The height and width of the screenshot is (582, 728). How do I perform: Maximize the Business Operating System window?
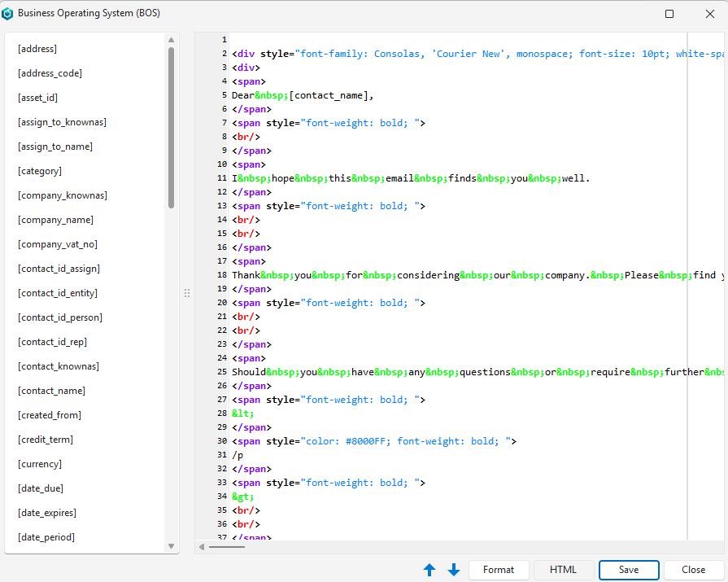point(669,14)
